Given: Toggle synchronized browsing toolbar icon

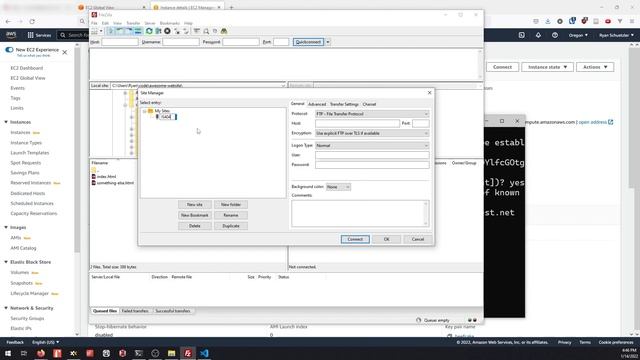Looking at the screenshot, I should coord(215,31).
